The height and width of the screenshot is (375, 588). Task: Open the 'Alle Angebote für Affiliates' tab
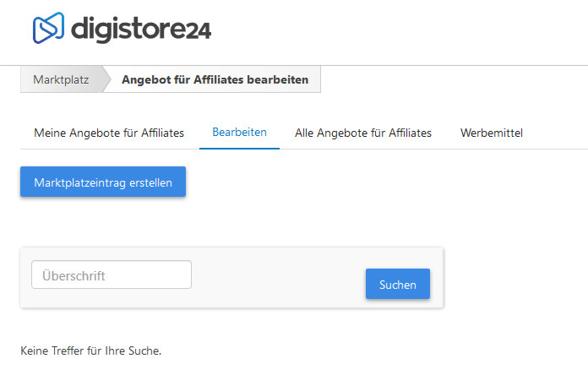click(363, 133)
